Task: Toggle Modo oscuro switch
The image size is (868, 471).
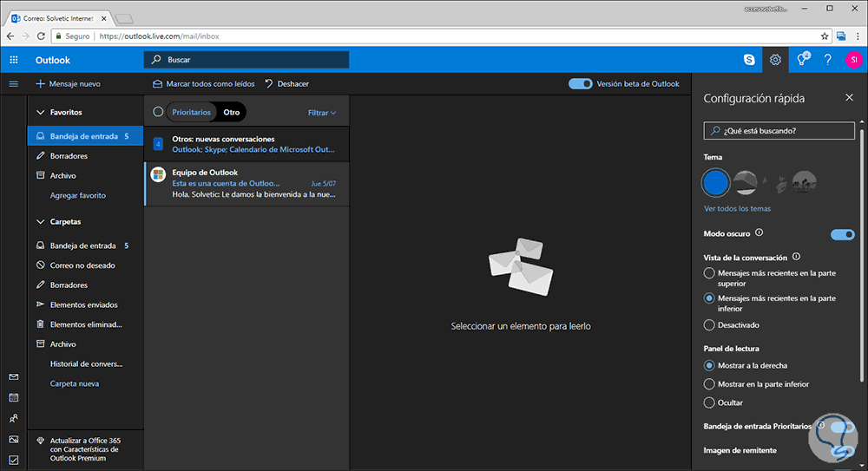Action: click(843, 235)
